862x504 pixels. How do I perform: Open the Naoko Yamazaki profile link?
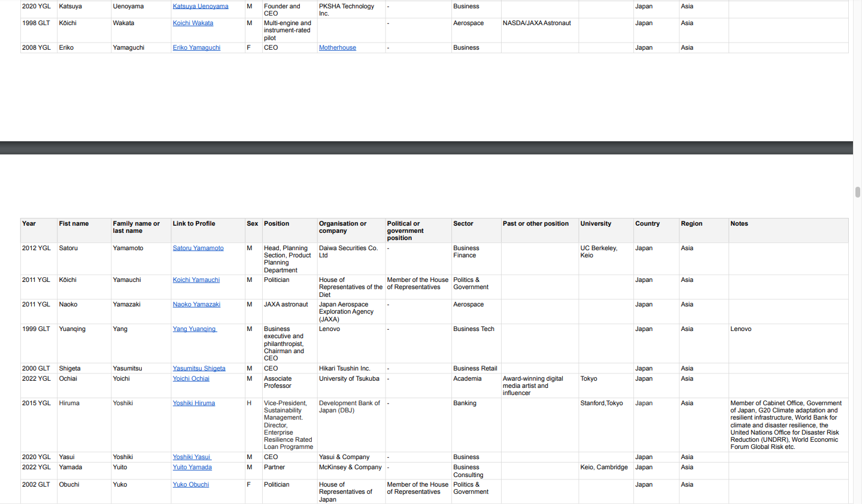tap(196, 305)
